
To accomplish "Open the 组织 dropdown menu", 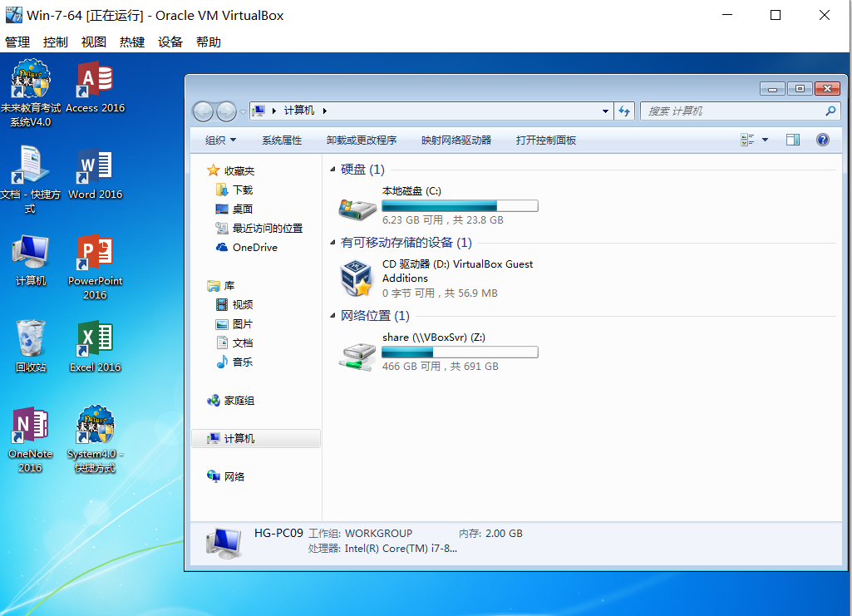I will tap(219, 139).
